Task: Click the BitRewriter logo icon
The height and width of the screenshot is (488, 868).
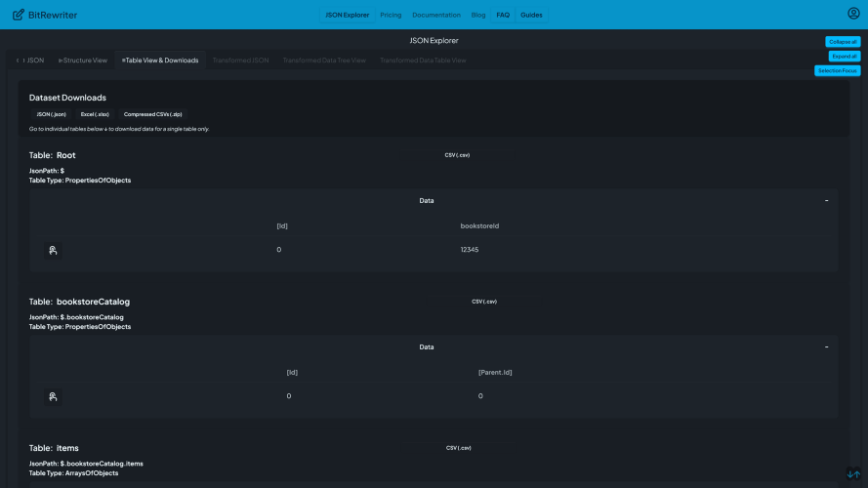Action: pyautogui.click(x=19, y=15)
